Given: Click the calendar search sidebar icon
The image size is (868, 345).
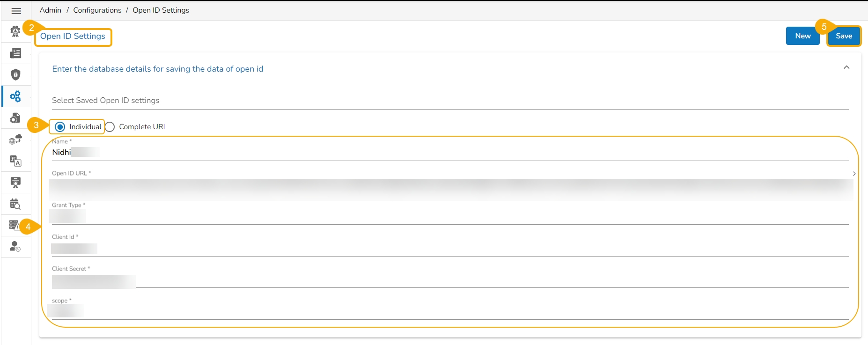Looking at the screenshot, I should point(16,204).
